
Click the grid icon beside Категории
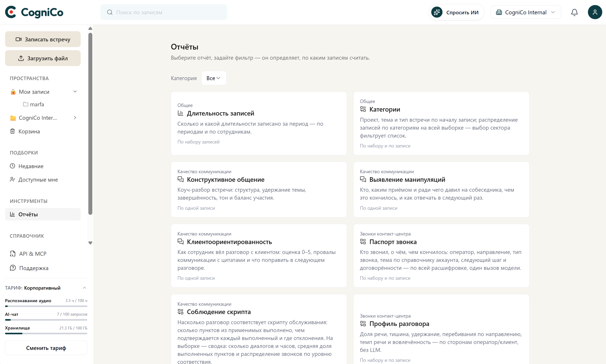pos(363,109)
